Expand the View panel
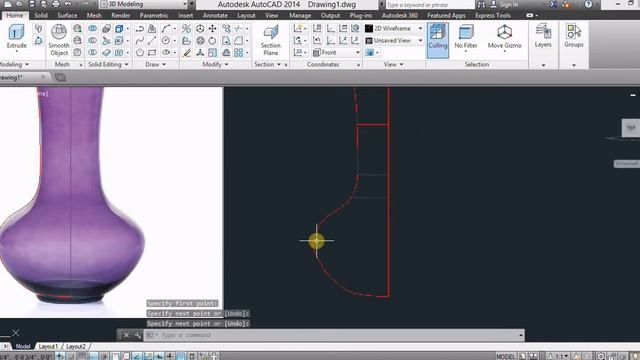This screenshot has height=360, width=640. 393,64
